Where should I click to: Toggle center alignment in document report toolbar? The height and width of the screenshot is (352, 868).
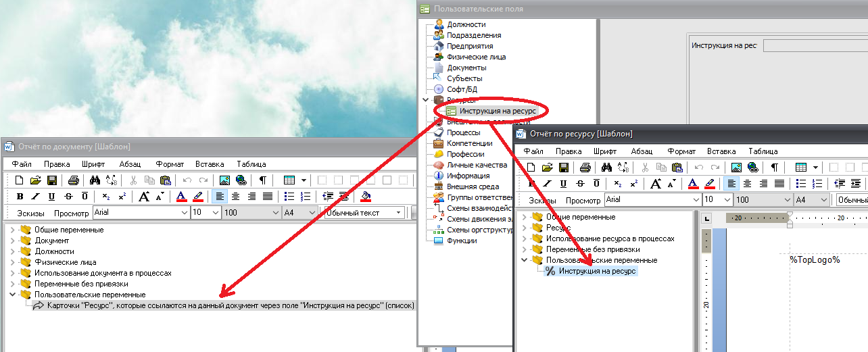tap(235, 197)
